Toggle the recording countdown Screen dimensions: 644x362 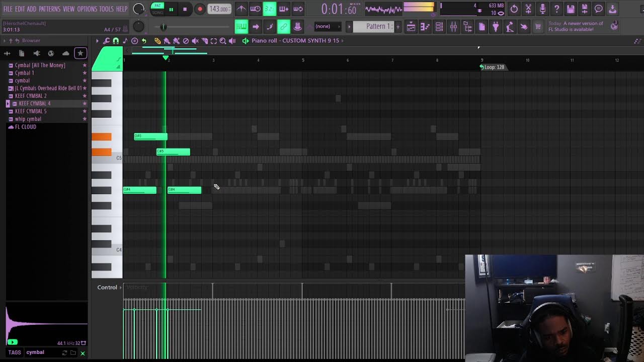pos(269,9)
